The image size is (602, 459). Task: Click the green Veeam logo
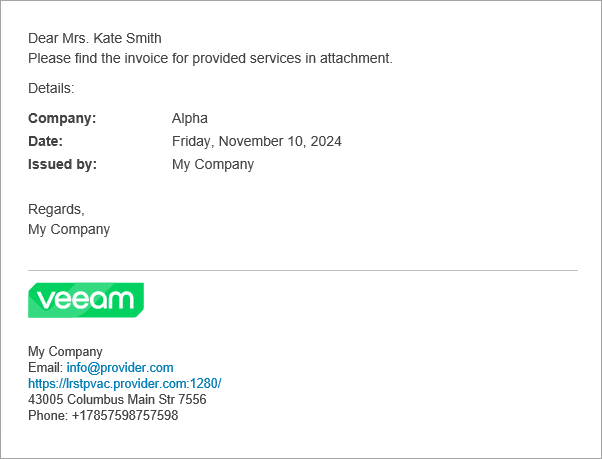pos(86,300)
